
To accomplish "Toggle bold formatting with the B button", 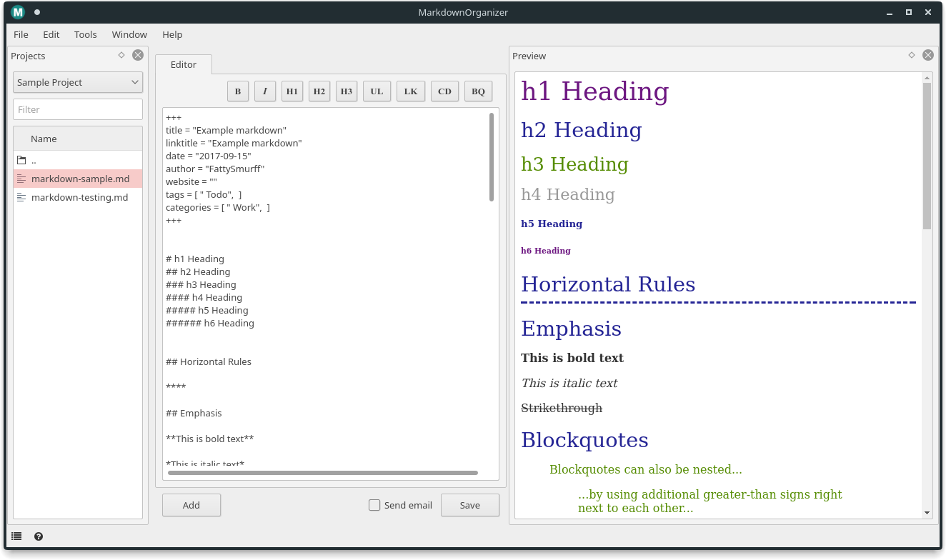I will pyautogui.click(x=238, y=91).
